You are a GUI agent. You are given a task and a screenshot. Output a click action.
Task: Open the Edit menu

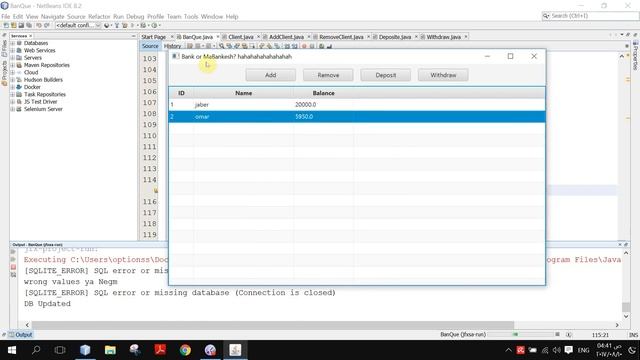pos(18,16)
